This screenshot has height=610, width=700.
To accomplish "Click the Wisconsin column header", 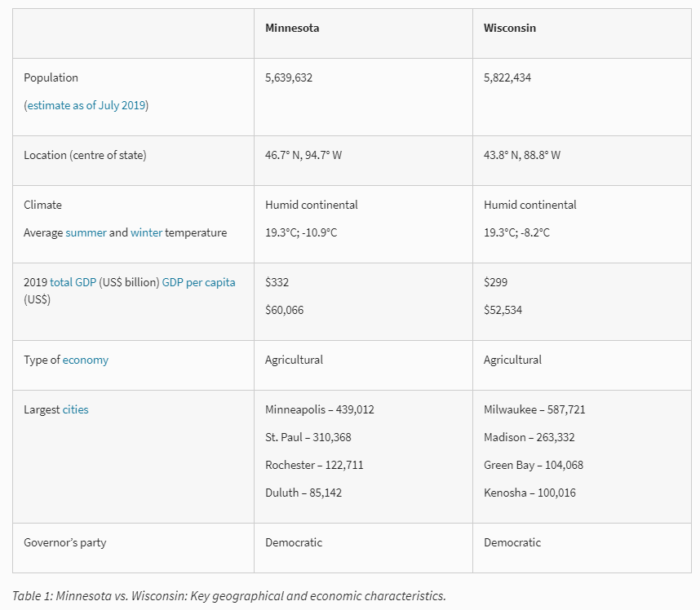I will pos(509,28).
